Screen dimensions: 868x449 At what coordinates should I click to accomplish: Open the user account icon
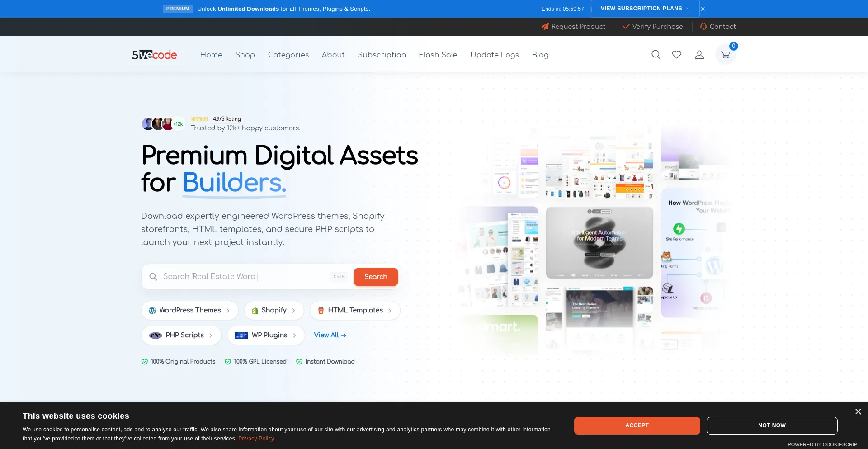699,55
